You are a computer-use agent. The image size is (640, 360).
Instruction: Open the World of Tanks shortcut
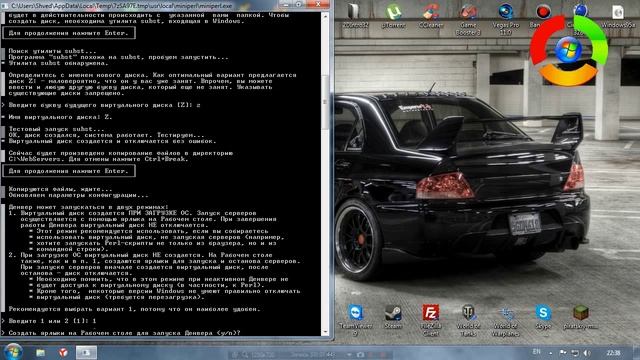[468, 320]
